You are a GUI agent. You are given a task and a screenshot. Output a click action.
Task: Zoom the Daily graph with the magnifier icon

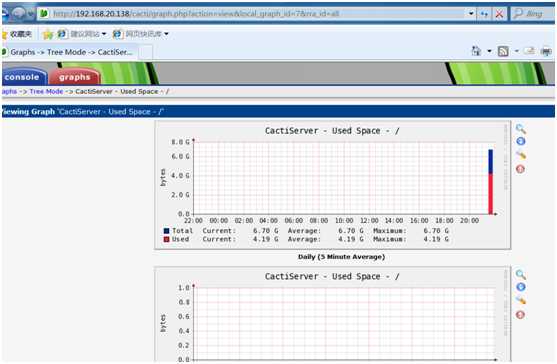click(521, 129)
